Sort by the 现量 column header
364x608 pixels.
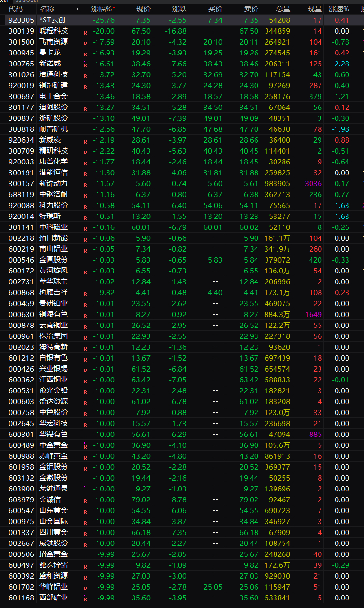pos(315,9)
